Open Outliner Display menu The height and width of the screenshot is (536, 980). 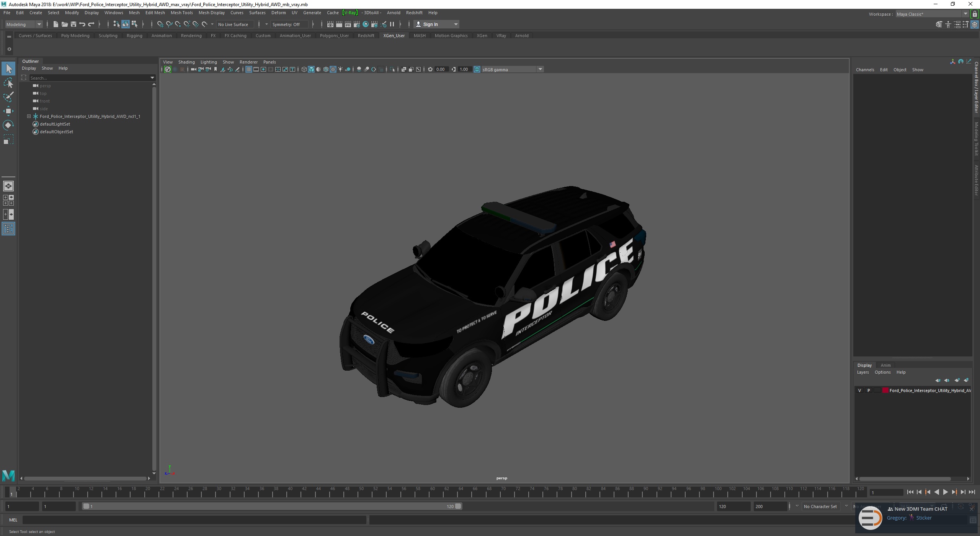(x=29, y=68)
